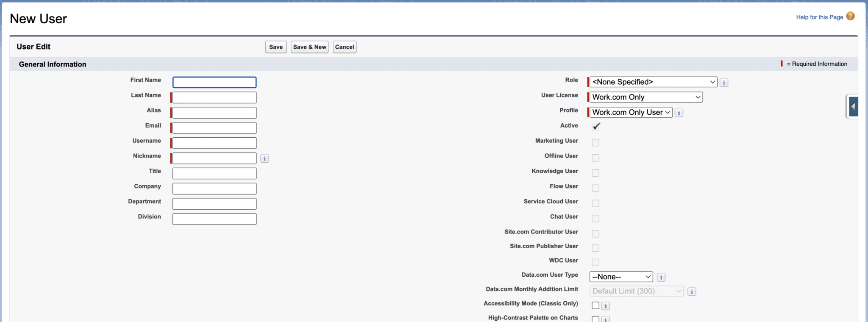Expand the collapsed sidebar arrow tab
Image resolution: width=868 pixels, height=322 pixels.
853,106
